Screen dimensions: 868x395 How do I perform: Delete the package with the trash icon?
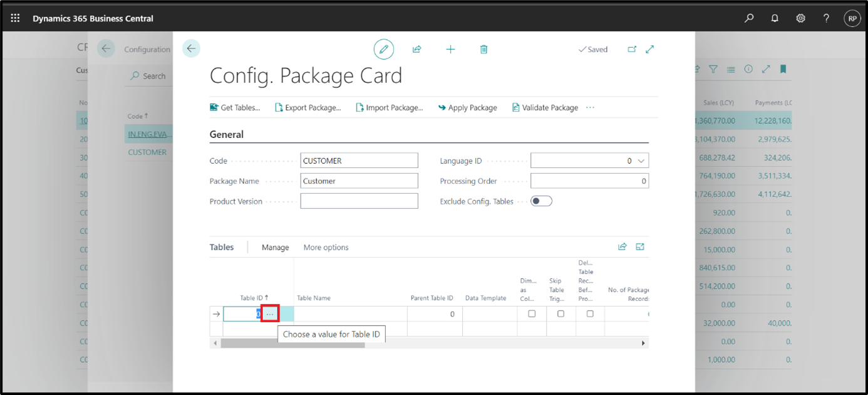(483, 49)
